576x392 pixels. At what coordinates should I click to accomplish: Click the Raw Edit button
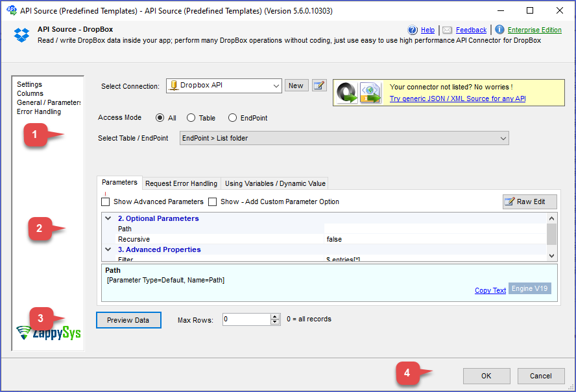[530, 202]
